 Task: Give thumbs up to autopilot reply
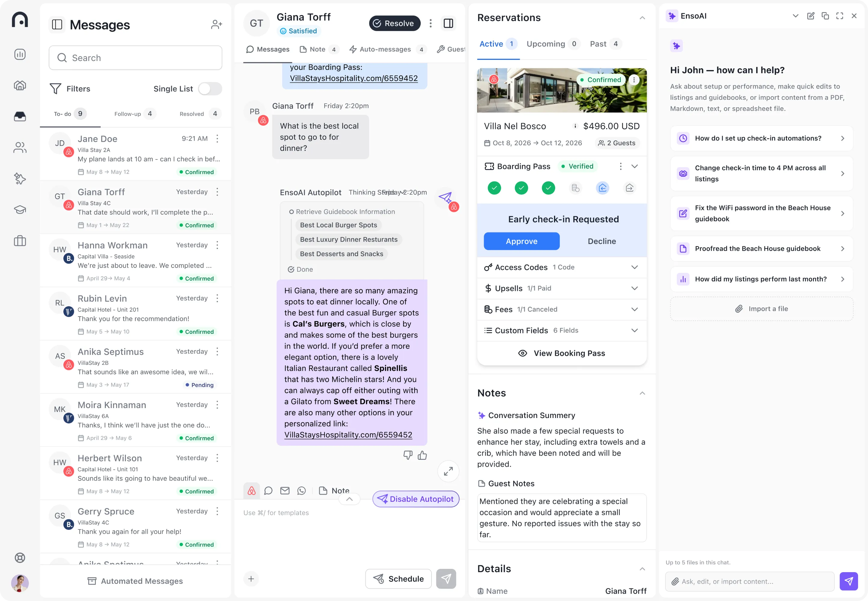(x=422, y=455)
